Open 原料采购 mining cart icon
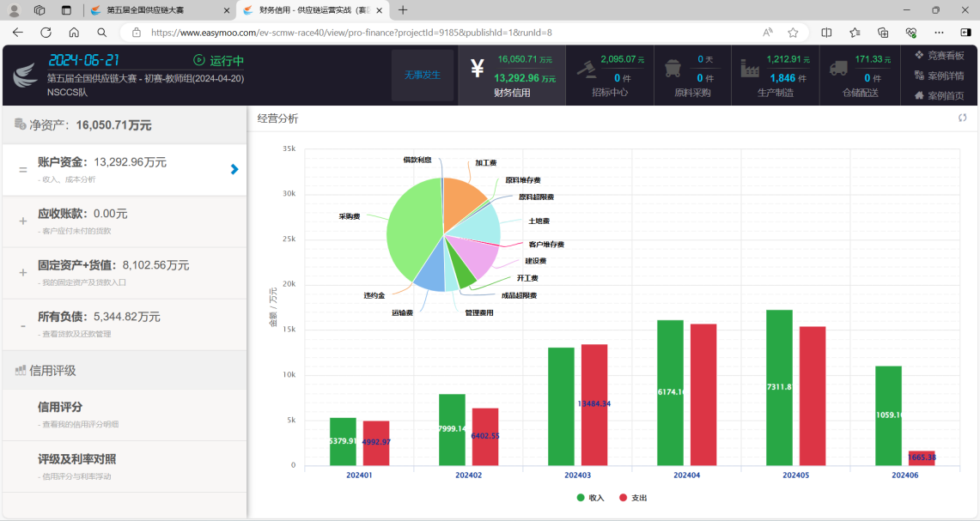The height and width of the screenshot is (521, 980). click(x=674, y=70)
